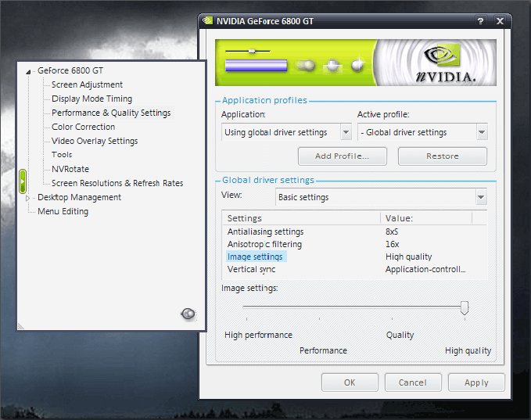The width and height of the screenshot is (531, 420).
Task: Select Menu Editing tree item
Action: [63, 211]
